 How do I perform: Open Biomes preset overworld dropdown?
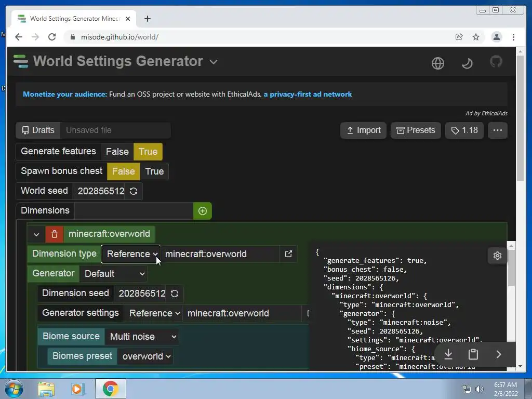click(145, 356)
